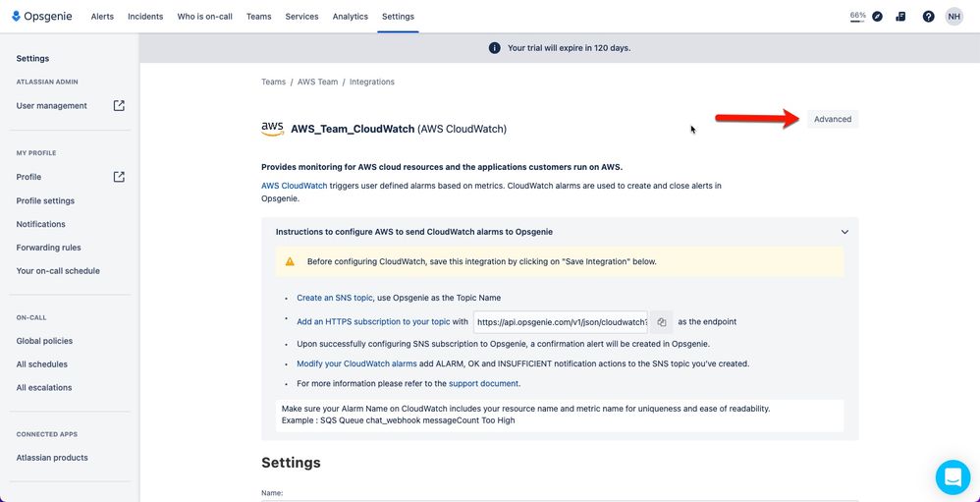
Task: Open the what's new notes icon
Action: [x=900, y=17]
